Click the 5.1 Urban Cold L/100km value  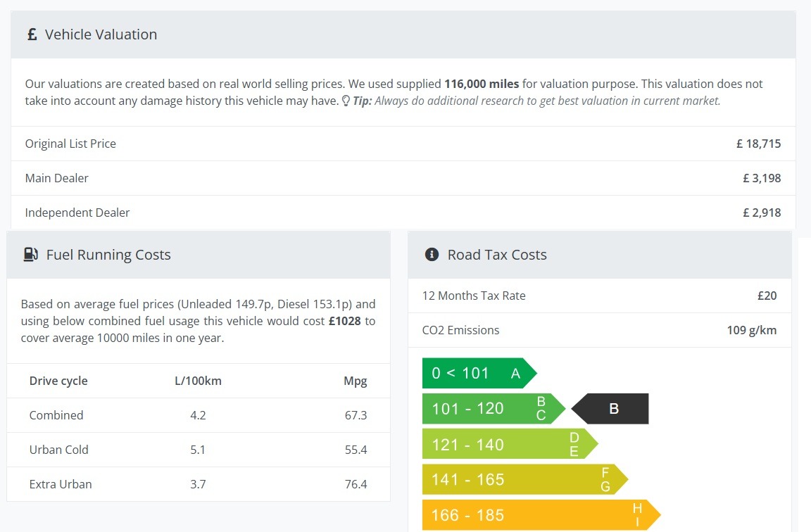pos(198,450)
